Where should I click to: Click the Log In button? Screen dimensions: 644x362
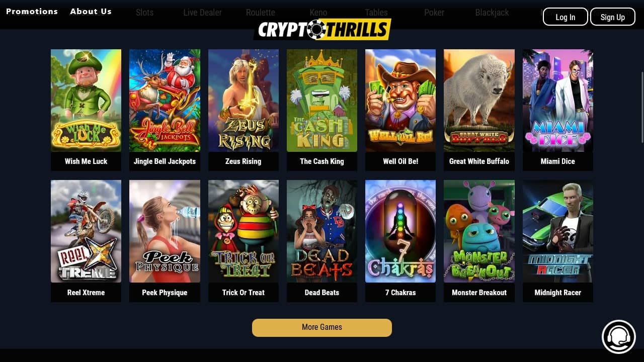tap(566, 17)
